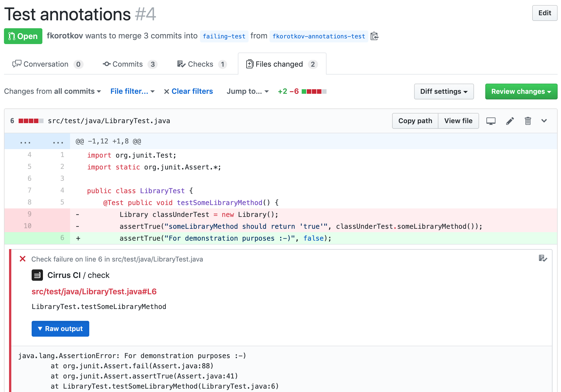Image resolution: width=561 pixels, height=392 pixels.
Task: Open the Diff settings dropdown
Action: (443, 92)
